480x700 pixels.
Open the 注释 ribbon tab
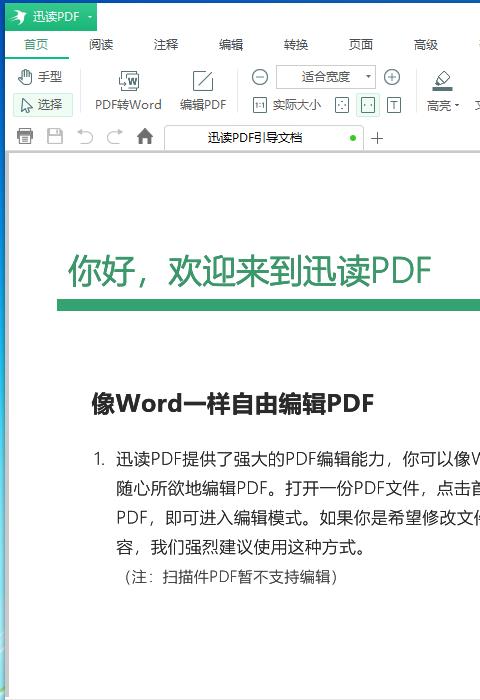point(166,45)
